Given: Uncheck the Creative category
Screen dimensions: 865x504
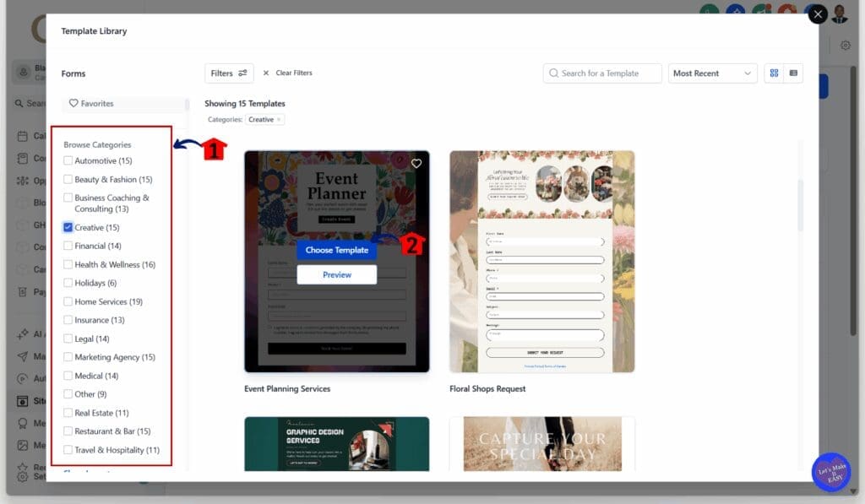Looking at the screenshot, I should pos(68,227).
